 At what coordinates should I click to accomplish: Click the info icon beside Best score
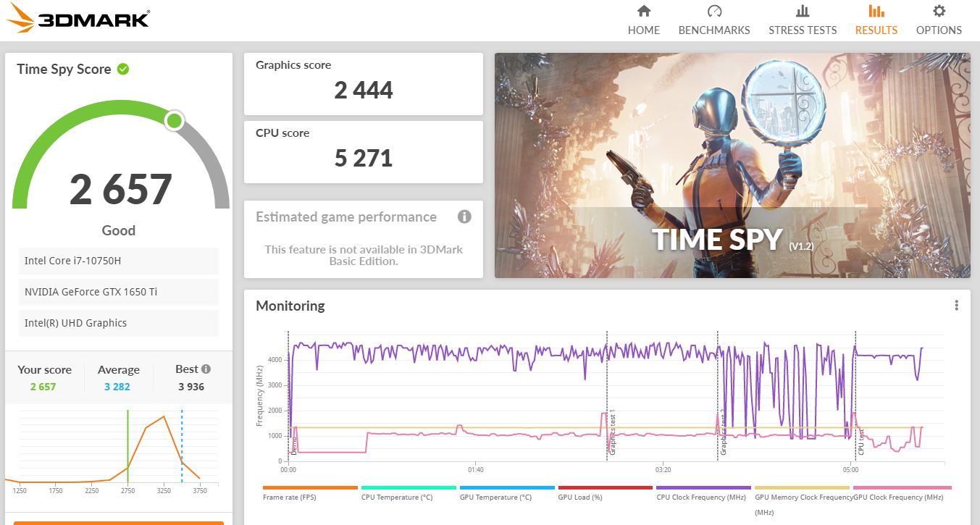click(x=206, y=369)
